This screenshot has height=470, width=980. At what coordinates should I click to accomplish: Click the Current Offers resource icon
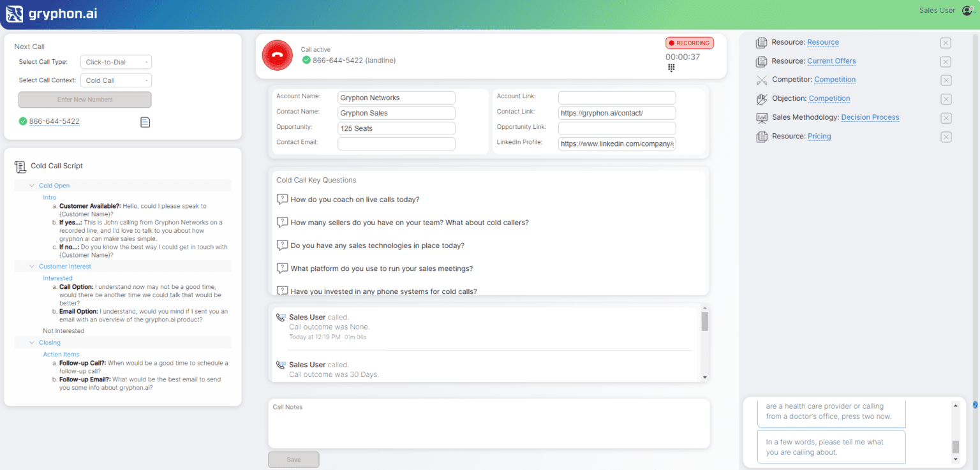click(x=761, y=61)
